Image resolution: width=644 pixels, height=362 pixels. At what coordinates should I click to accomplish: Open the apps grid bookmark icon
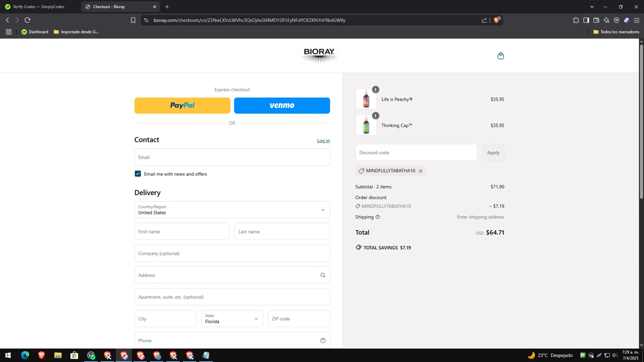[x=9, y=32]
